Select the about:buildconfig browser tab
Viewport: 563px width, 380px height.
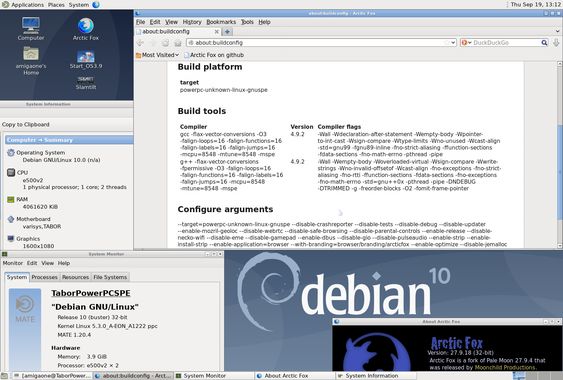click(x=178, y=32)
